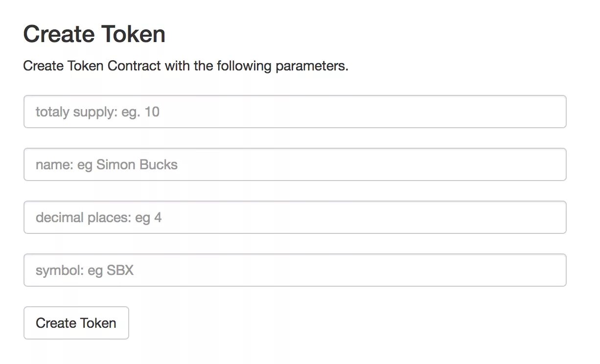Click the "Create Token" page heading
Image resolution: width=600 pixels, height=364 pixels.
point(94,35)
